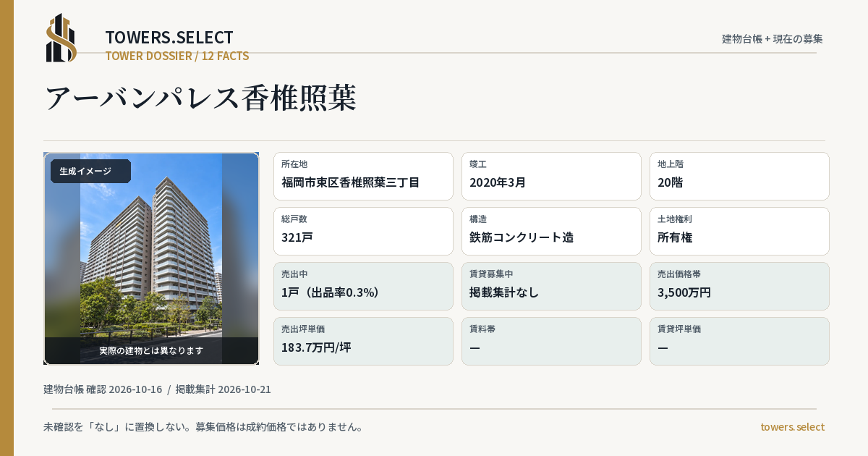
Task: Click the 建物台帳 + 現在の募集 header text
Action: pos(773,38)
